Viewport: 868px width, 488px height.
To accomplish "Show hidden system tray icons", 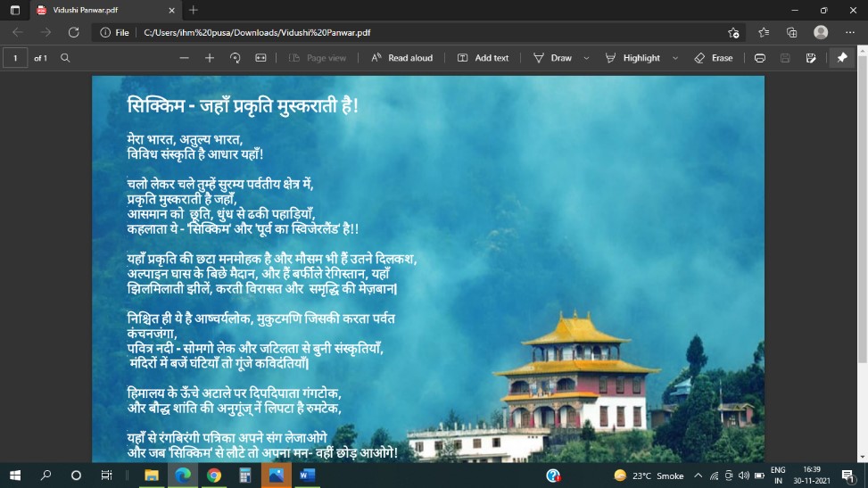I will pyautogui.click(x=698, y=476).
